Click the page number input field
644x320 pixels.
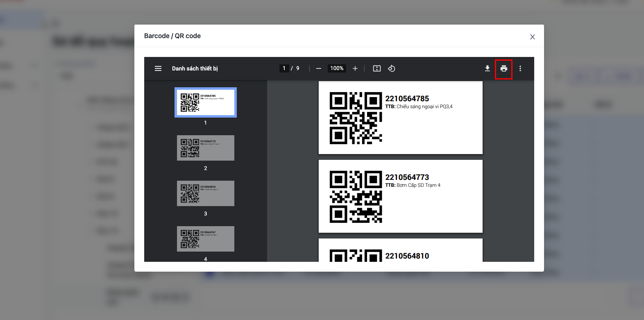click(284, 68)
